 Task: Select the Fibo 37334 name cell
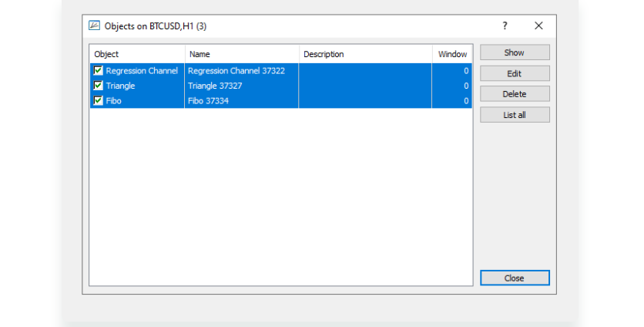click(208, 101)
